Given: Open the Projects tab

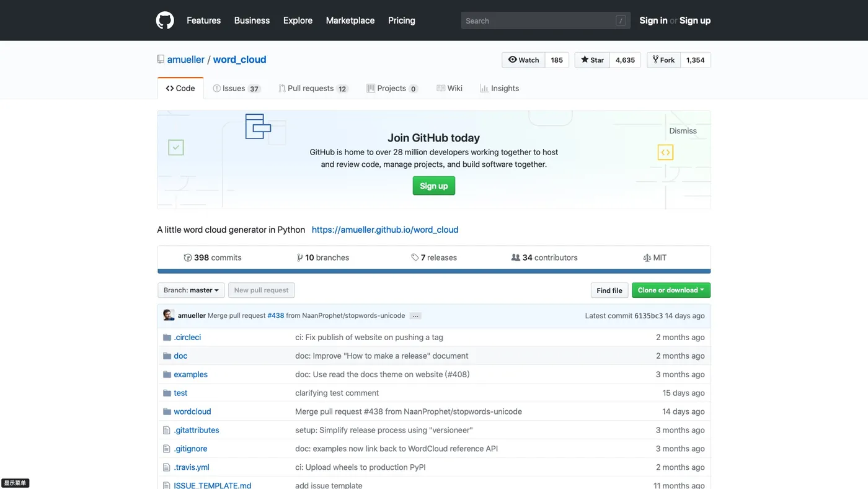Looking at the screenshot, I should tap(392, 88).
